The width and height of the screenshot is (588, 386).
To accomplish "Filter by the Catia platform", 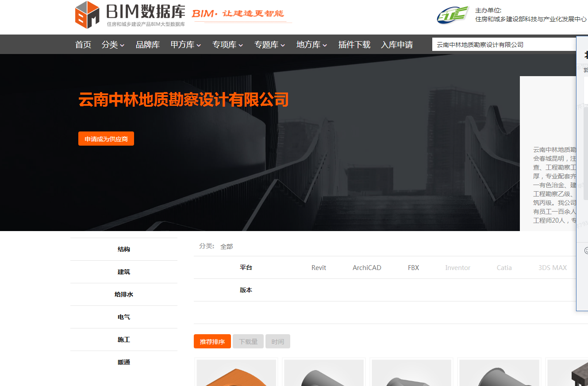I will pyautogui.click(x=504, y=268).
